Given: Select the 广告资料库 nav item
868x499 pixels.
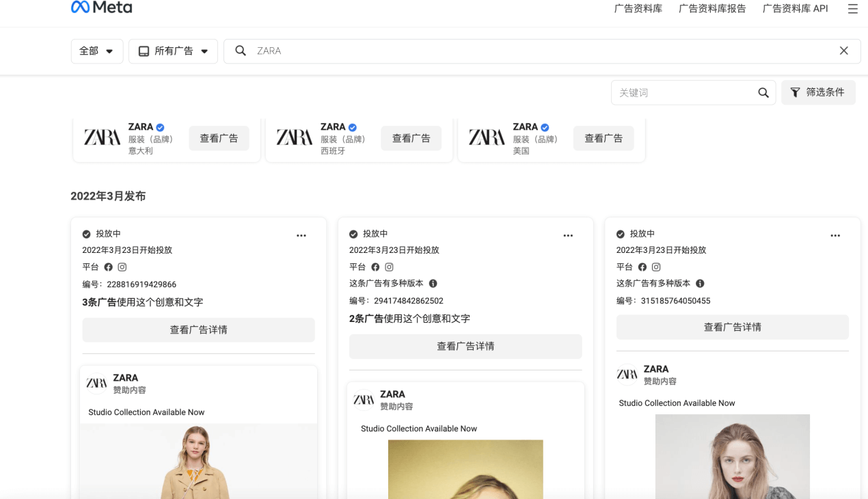Looking at the screenshot, I should pos(638,9).
